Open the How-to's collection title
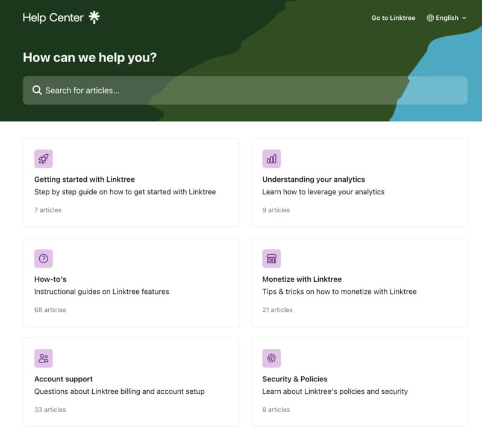Image resolution: width=482 pixels, height=448 pixels. (51, 279)
